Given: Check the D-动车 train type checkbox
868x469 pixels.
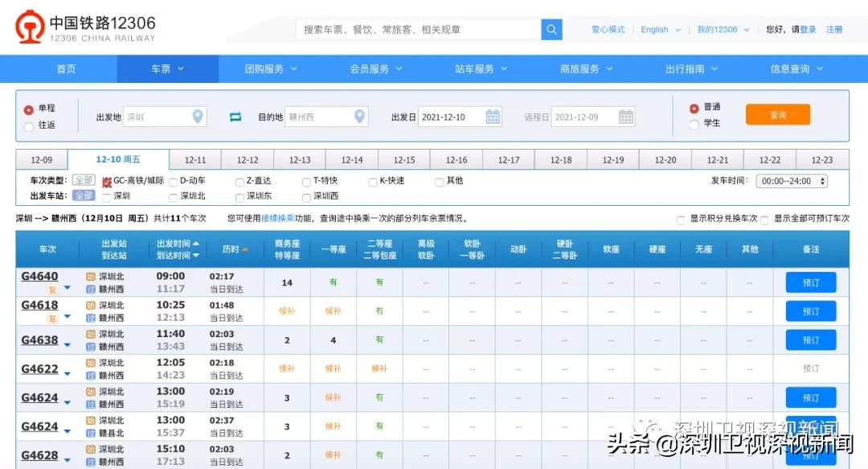Looking at the screenshot, I should (x=173, y=179).
